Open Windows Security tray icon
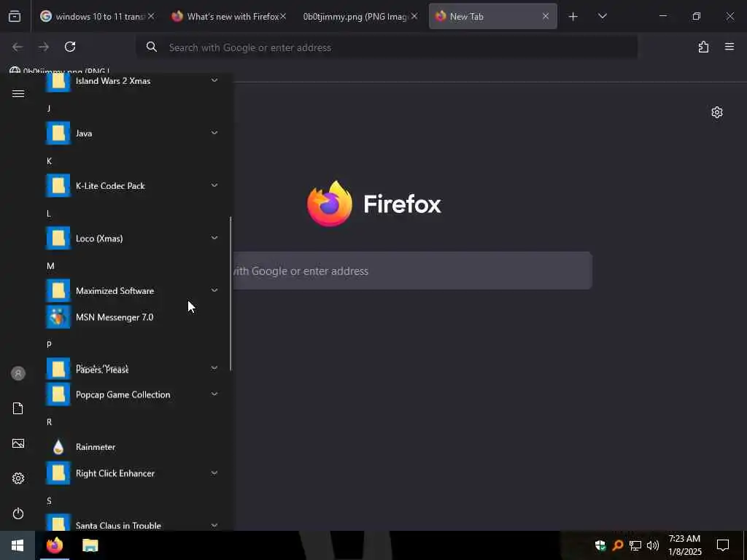The height and width of the screenshot is (560, 747). pyautogui.click(x=600, y=545)
